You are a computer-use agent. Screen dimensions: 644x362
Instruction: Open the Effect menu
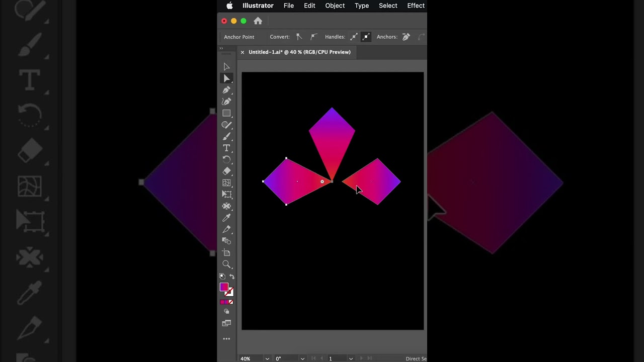[416, 6]
